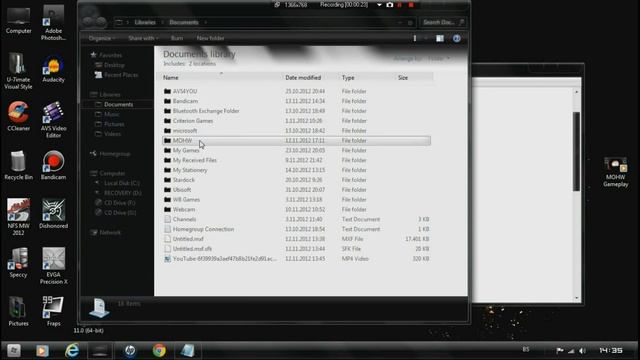
Task: Launch Google Chrome from taskbar
Action: tap(159, 351)
